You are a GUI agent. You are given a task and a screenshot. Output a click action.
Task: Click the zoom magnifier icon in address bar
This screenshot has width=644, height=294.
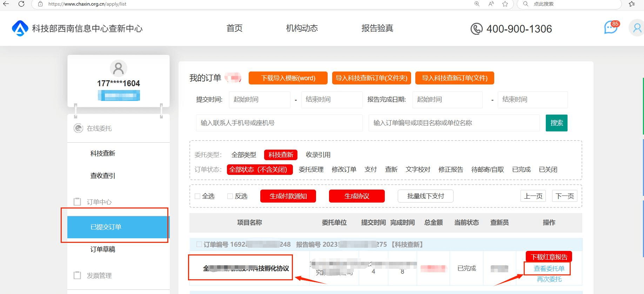(477, 4)
